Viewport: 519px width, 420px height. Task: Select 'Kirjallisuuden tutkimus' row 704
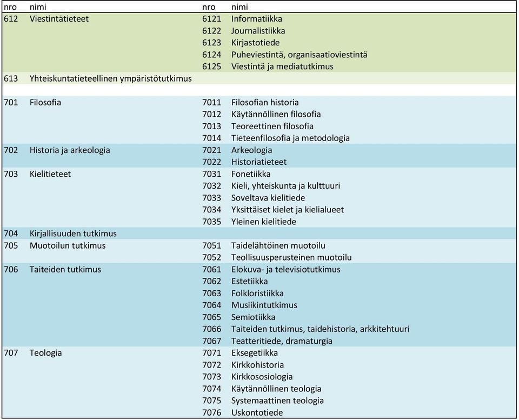73,234
